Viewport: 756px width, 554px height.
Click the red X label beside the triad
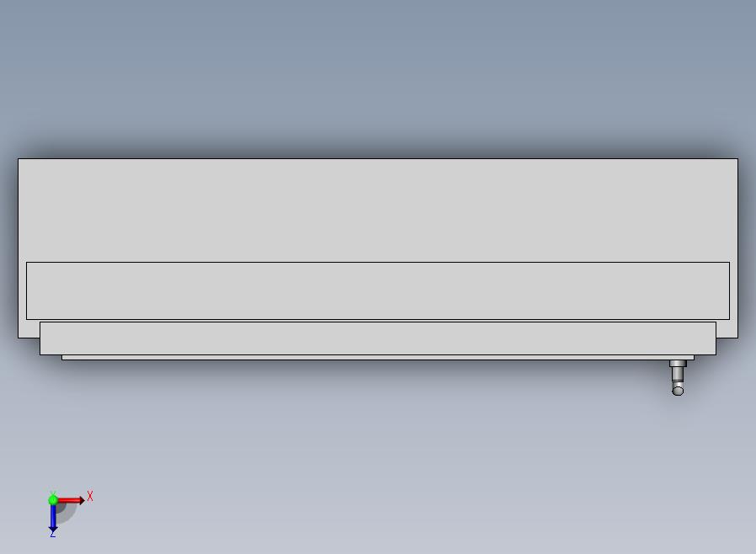tap(90, 496)
